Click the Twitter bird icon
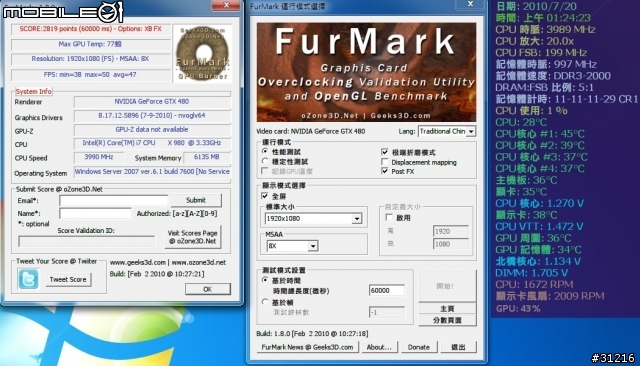This screenshot has width=640, height=366. click(x=28, y=279)
